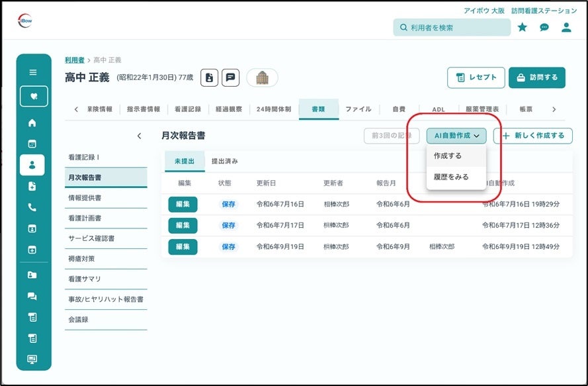Click the heart icon in the sidebar

coord(34,97)
